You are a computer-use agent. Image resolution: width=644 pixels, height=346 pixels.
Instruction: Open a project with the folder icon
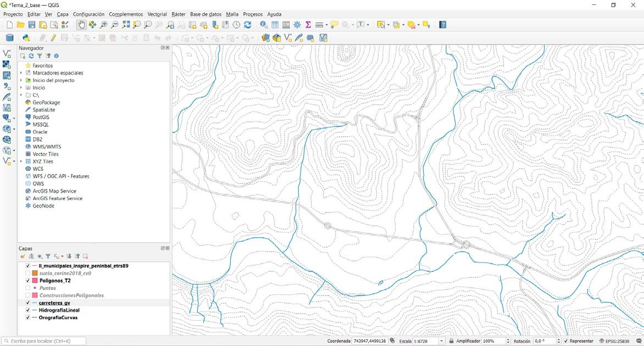tap(20, 25)
